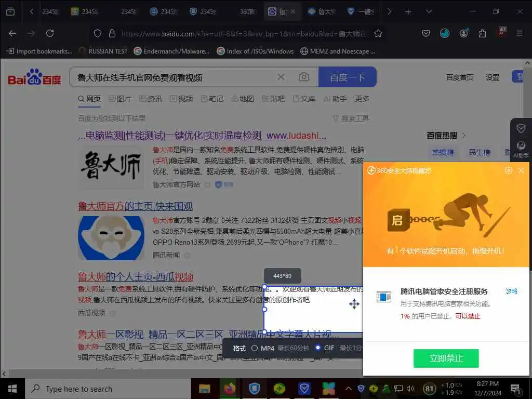The height and width of the screenshot is (399, 532).
Task: Switch to the 贴吧 search tab
Action: (273, 99)
